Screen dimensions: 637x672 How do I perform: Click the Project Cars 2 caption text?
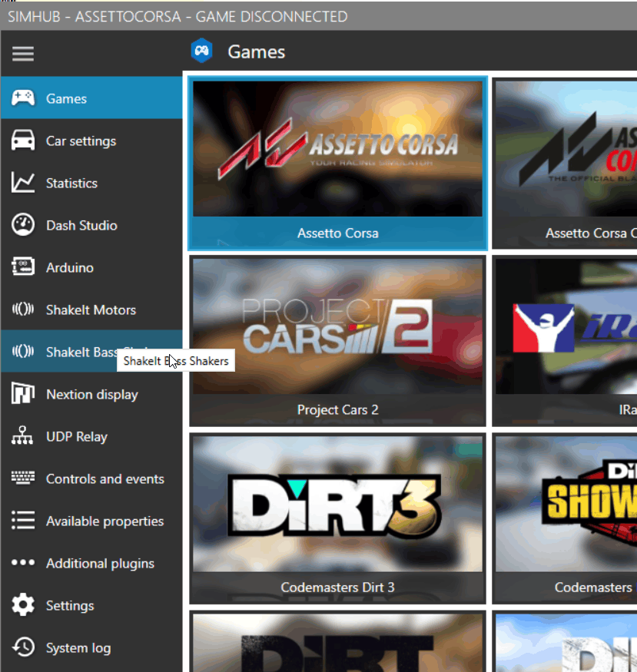pos(338,409)
